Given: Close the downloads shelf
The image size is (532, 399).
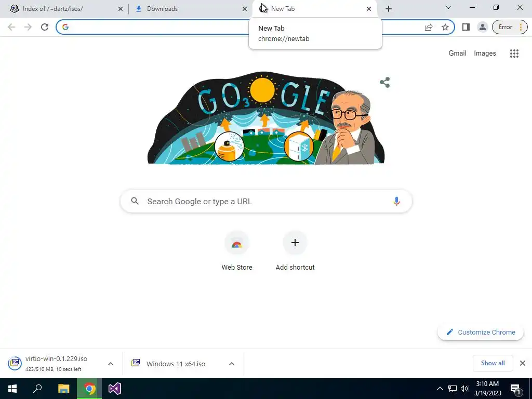Looking at the screenshot, I should (523, 363).
